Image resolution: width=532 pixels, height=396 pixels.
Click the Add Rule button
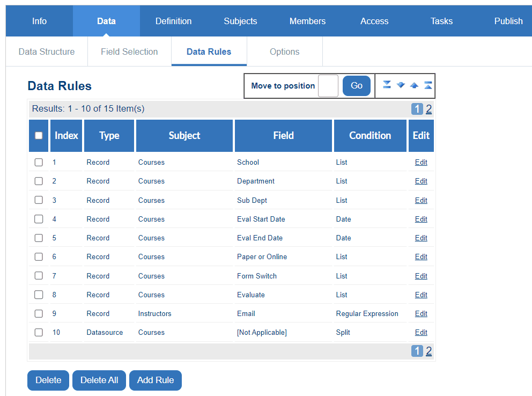point(156,380)
